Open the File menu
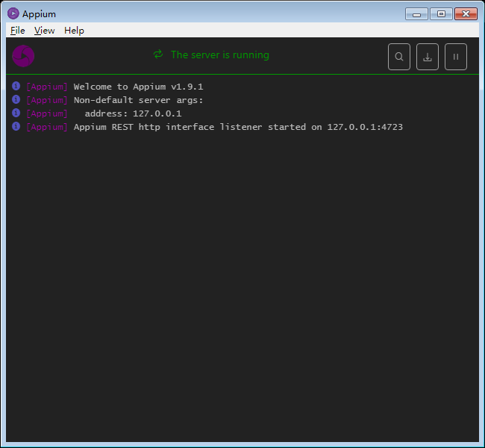This screenshot has height=448, width=485. click(18, 31)
